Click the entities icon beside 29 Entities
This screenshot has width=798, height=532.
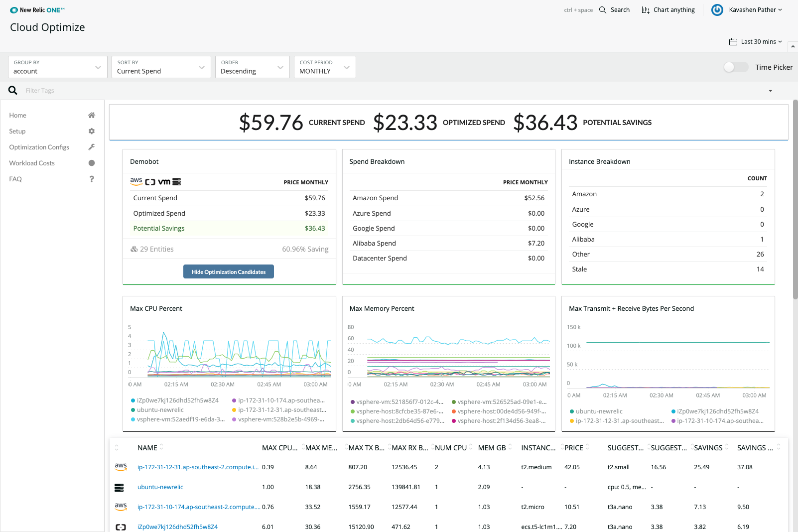[x=134, y=249]
